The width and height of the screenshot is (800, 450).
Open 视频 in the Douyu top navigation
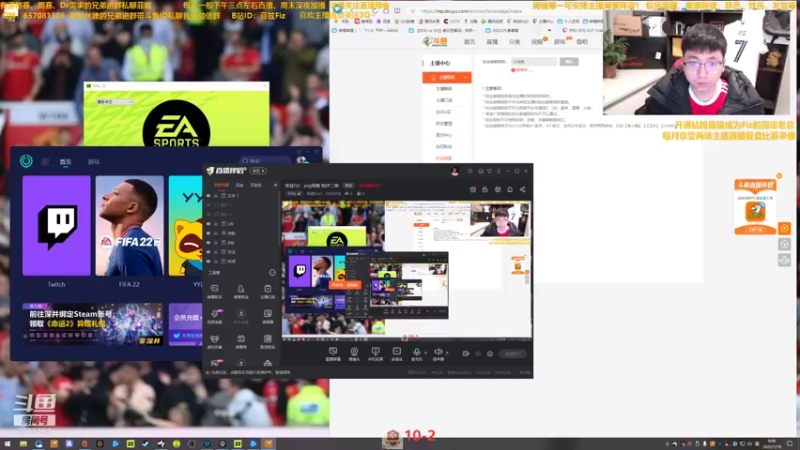pyautogui.click(x=537, y=42)
